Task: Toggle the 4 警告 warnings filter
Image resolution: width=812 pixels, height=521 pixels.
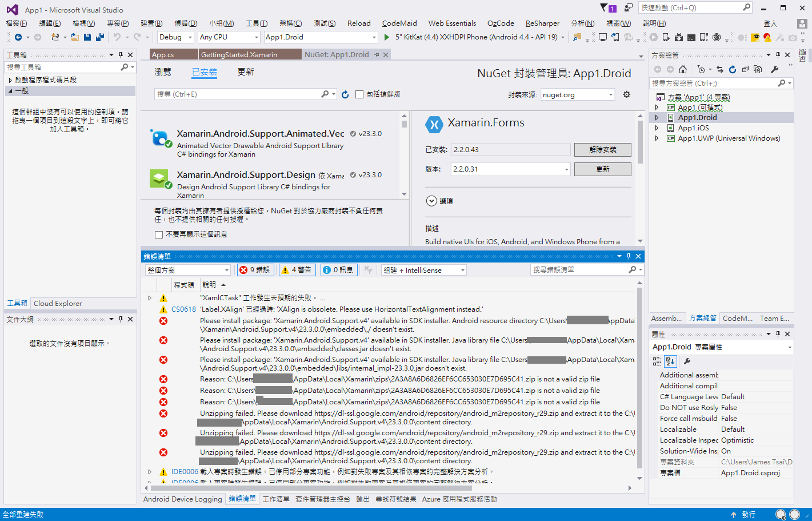Action: click(x=297, y=270)
